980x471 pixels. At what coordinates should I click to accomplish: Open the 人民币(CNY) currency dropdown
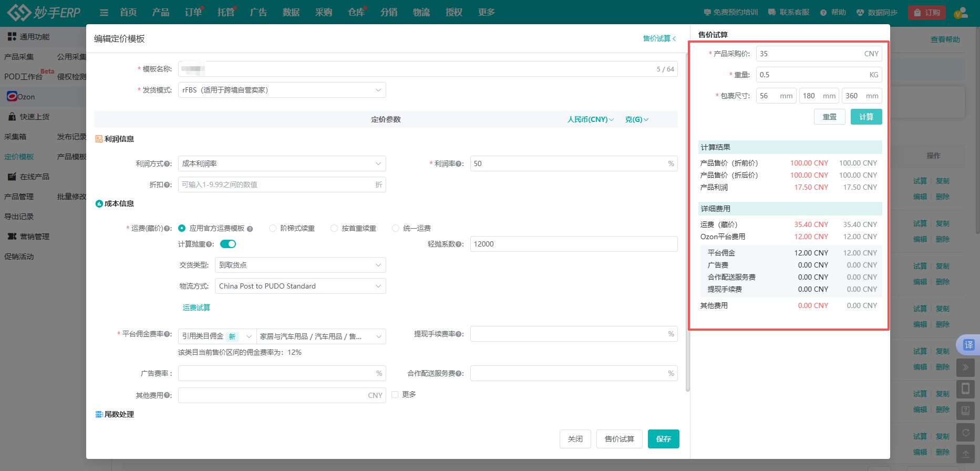(x=590, y=119)
